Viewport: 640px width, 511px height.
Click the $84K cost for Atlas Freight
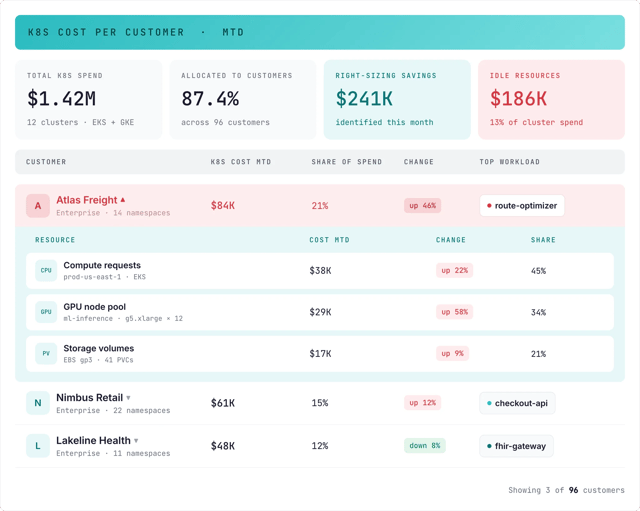tap(223, 206)
